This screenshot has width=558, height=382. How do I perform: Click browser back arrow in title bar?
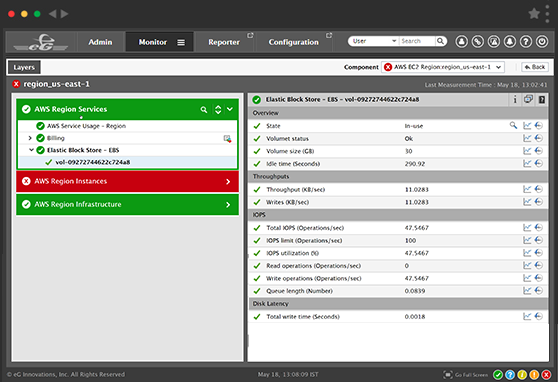52,14
